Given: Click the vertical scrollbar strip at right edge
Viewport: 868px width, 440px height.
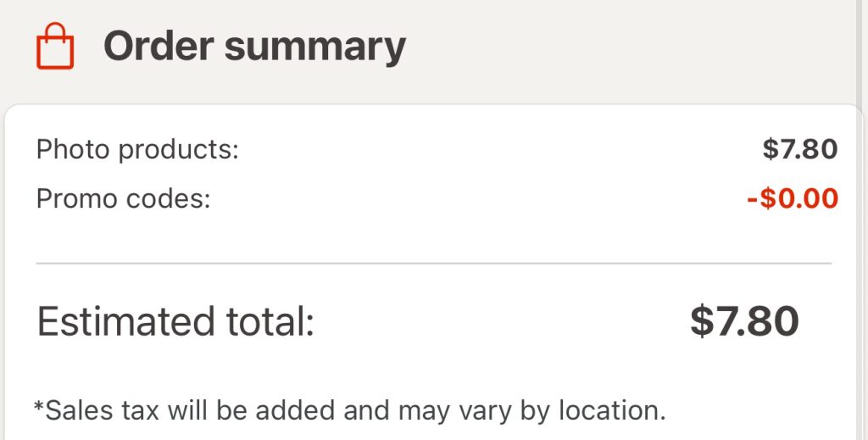Looking at the screenshot, I should (x=862, y=220).
